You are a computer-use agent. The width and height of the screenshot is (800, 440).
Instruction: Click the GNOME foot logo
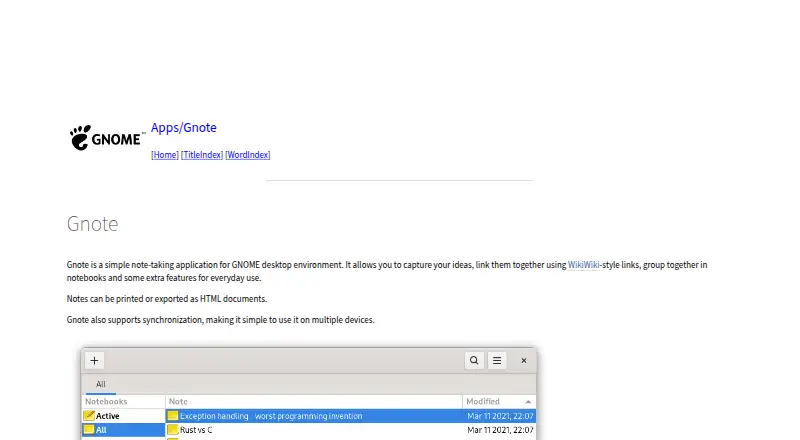click(x=107, y=138)
